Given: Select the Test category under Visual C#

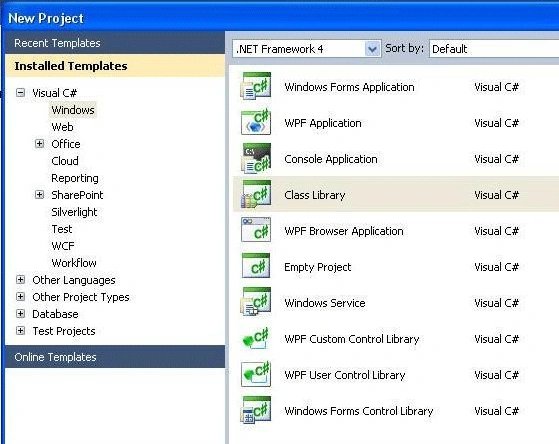Looking at the screenshot, I should 62,229.
